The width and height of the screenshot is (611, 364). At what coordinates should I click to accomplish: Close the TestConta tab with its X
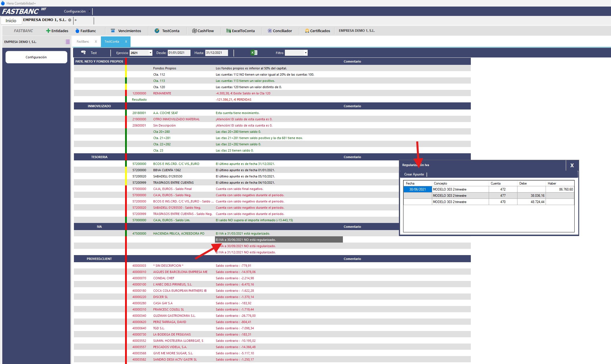click(x=126, y=42)
